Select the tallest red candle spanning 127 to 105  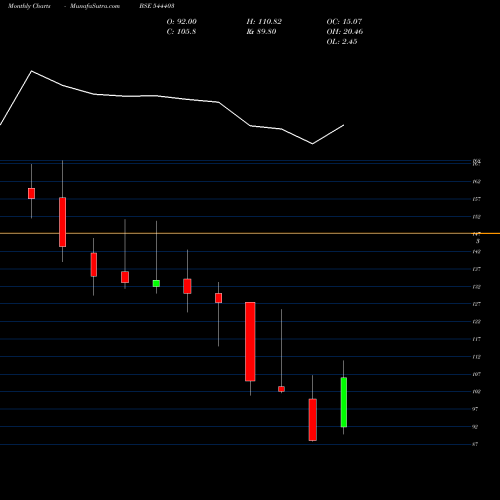(x=250, y=341)
